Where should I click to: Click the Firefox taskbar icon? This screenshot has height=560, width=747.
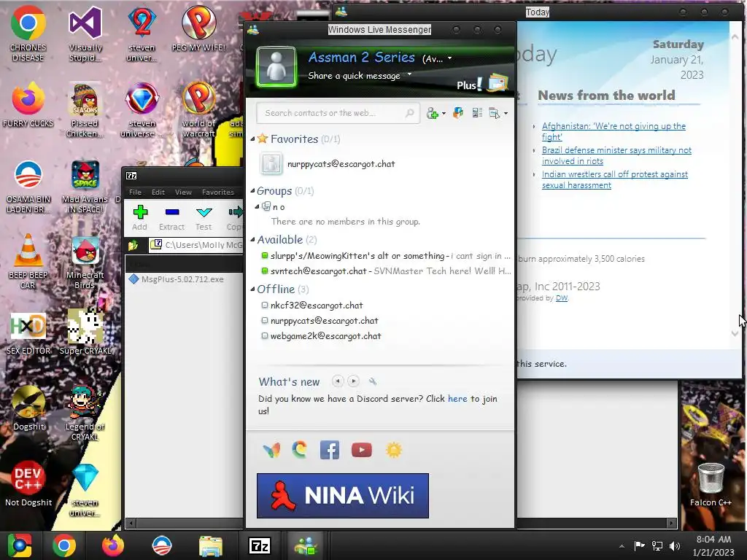click(x=112, y=545)
